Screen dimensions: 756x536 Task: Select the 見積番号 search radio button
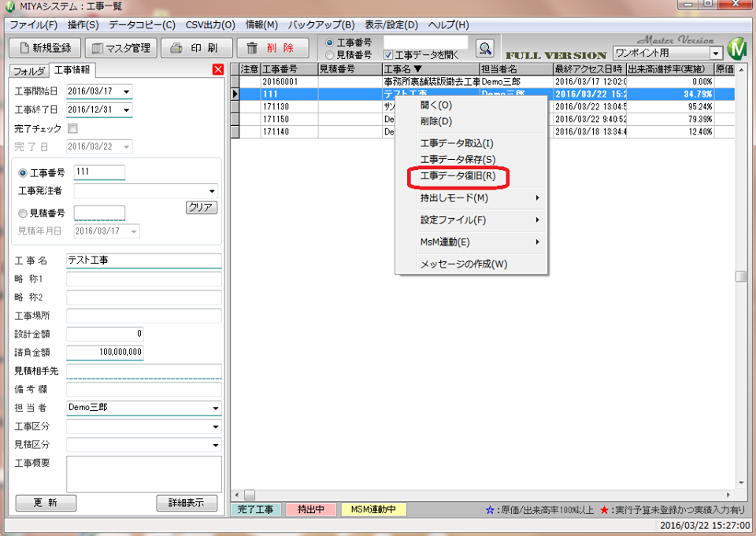pyautogui.click(x=330, y=55)
